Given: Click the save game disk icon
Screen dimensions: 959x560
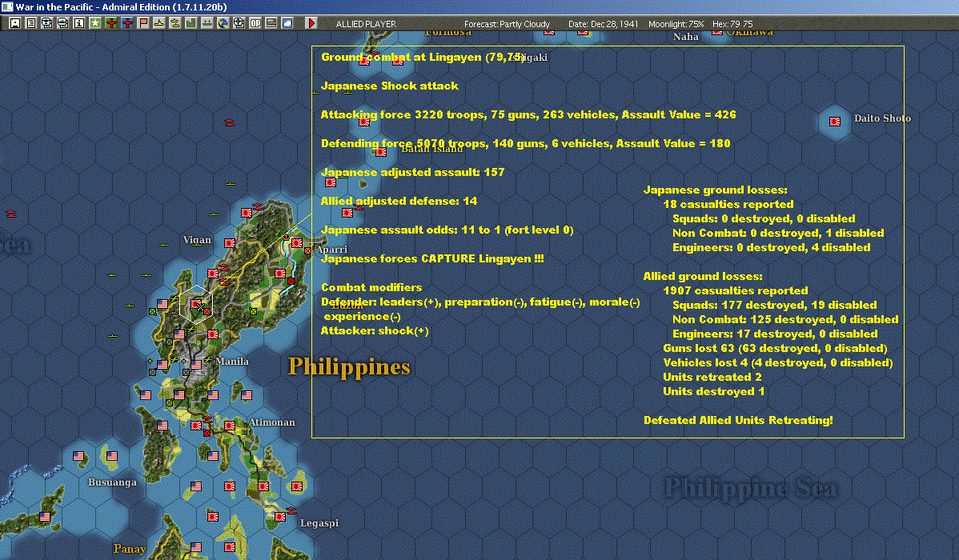Looking at the screenshot, I should pos(15,23).
